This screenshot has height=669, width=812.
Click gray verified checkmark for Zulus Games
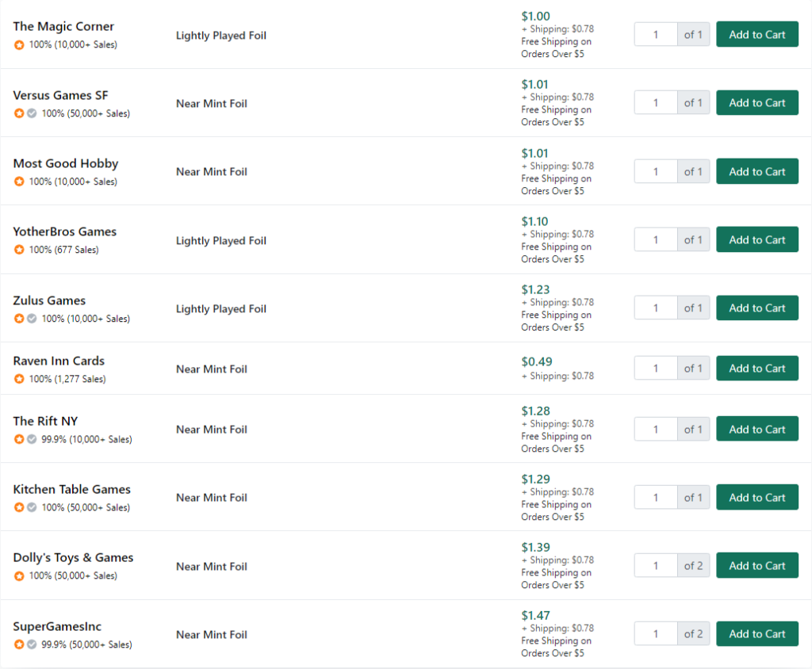tap(32, 319)
